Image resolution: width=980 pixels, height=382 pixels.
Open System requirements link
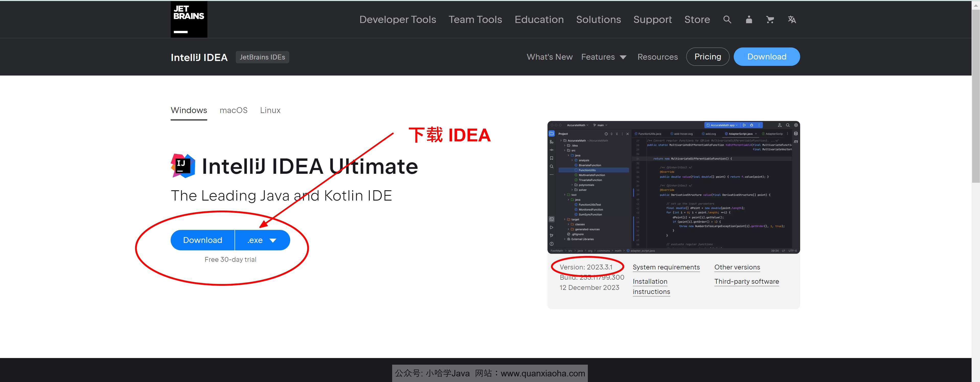666,267
